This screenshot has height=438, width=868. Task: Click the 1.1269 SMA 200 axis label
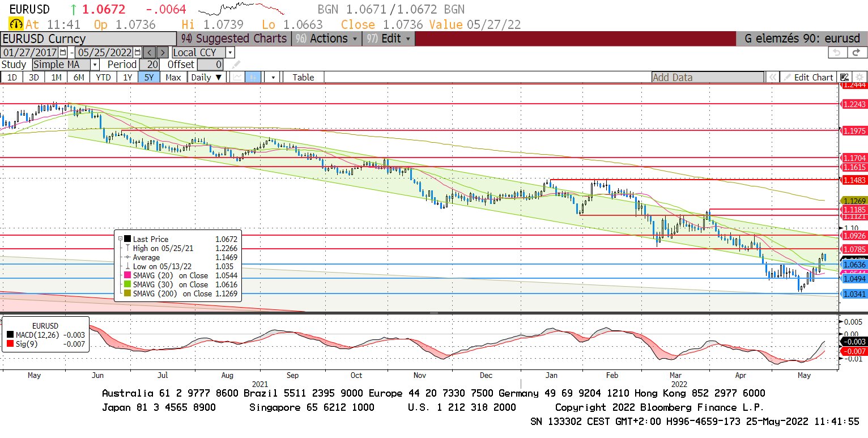[854, 201]
